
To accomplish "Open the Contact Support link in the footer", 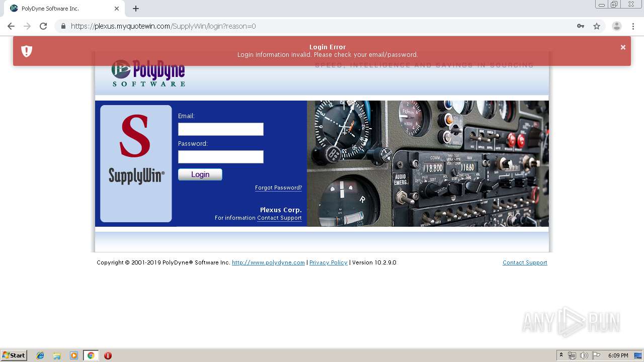I will coord(525,262).
